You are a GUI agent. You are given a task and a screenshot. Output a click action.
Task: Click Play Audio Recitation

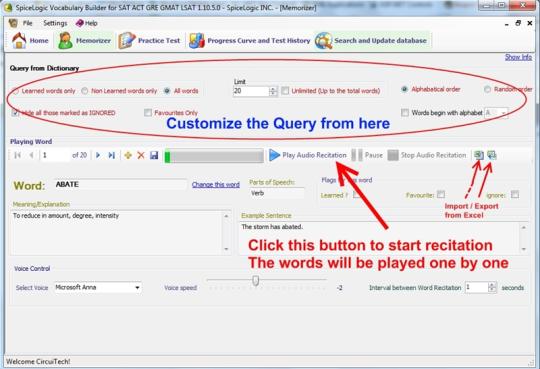[308, 155]
